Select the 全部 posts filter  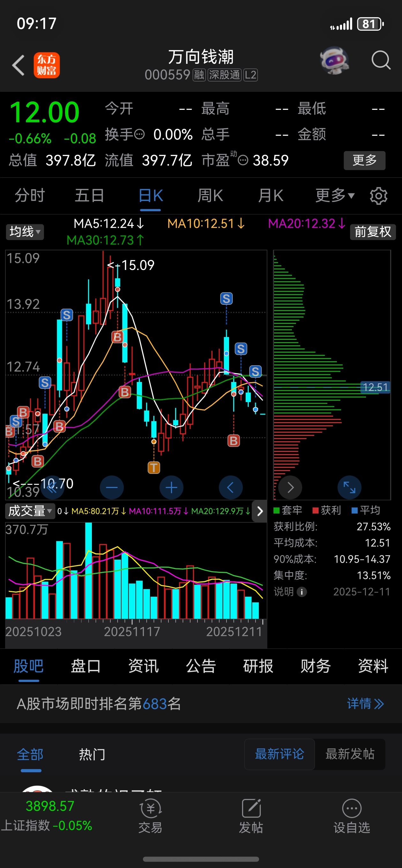[x=30, y=754]
